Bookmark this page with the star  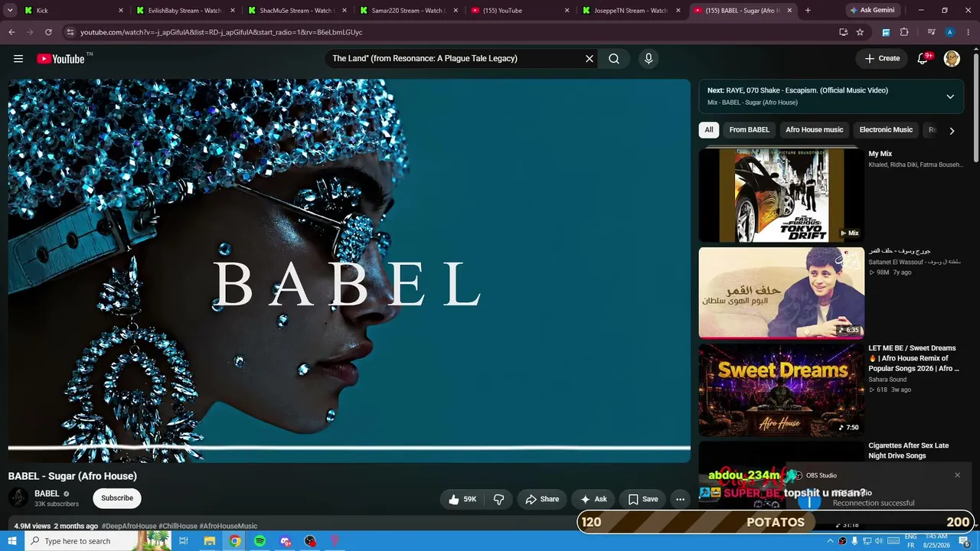coord(860,32)
